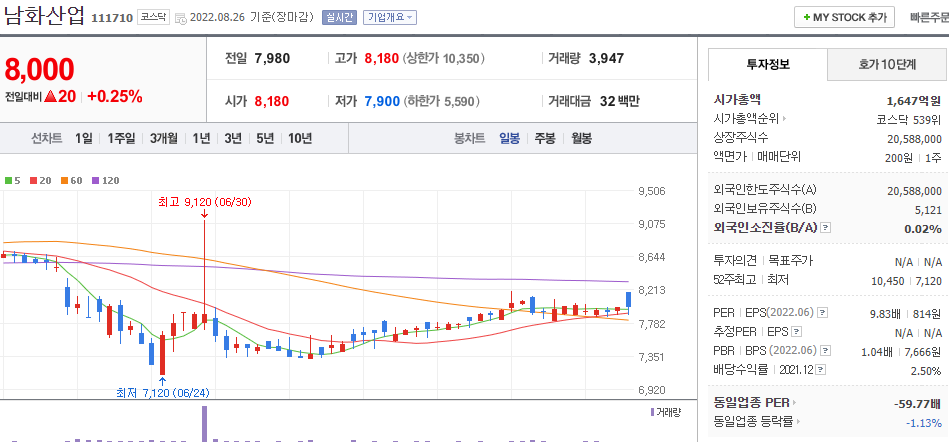
Task: Switch to the 투자정보 tab
Action: 767,64
